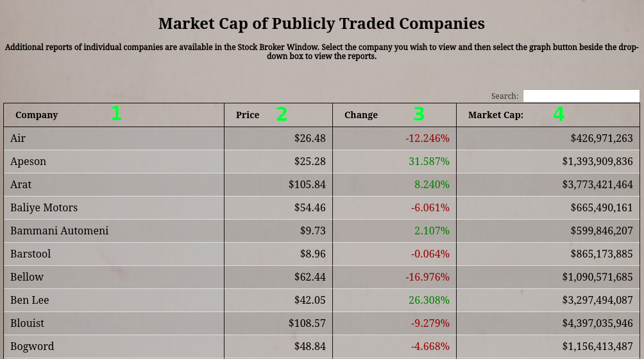
Task: Click the Bellow company name
Action: pyautogui.click(x=27, y=277)
